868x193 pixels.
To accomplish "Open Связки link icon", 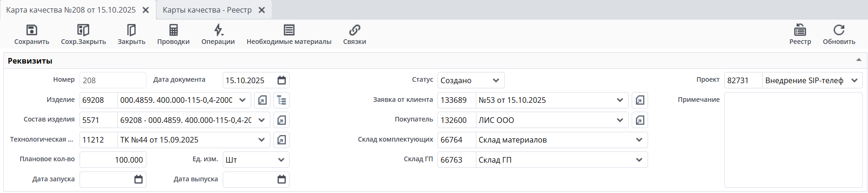I will pos(354,30).
